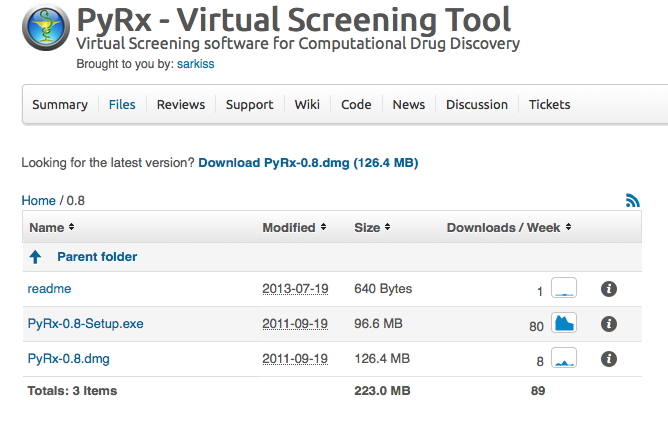Open the Tickets tab

550,104
